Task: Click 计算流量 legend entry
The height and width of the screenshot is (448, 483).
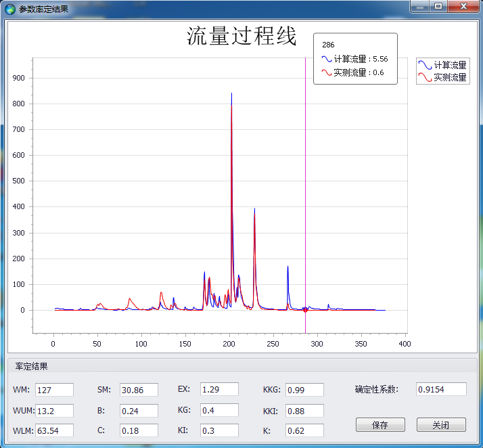Action: [x=442, y=65]
